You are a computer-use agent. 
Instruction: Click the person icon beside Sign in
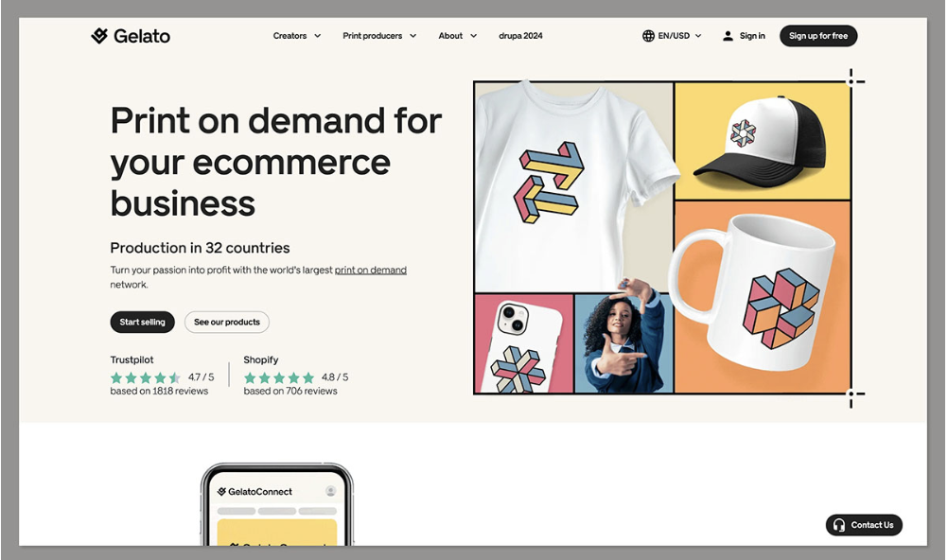coord(728,36)
